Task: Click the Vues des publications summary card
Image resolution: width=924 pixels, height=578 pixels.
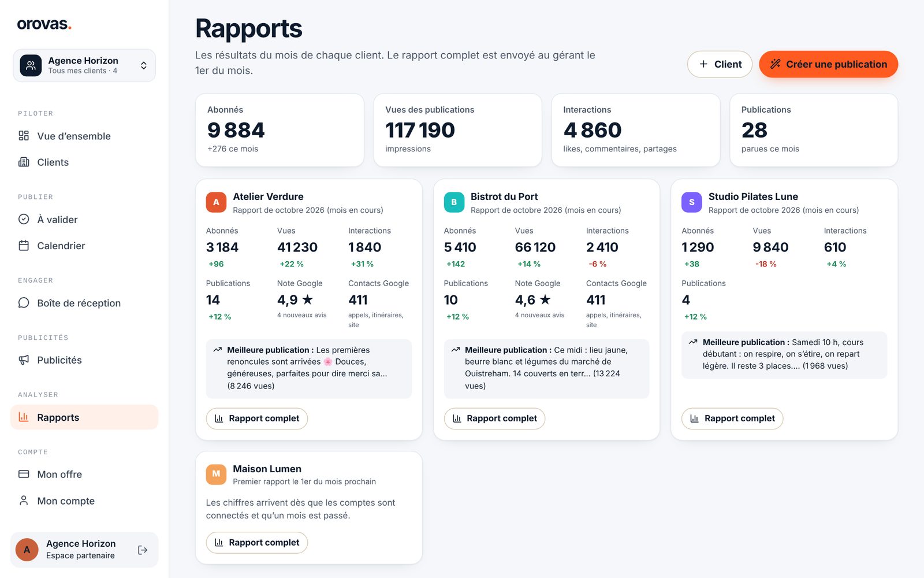Action: [457, 130]
